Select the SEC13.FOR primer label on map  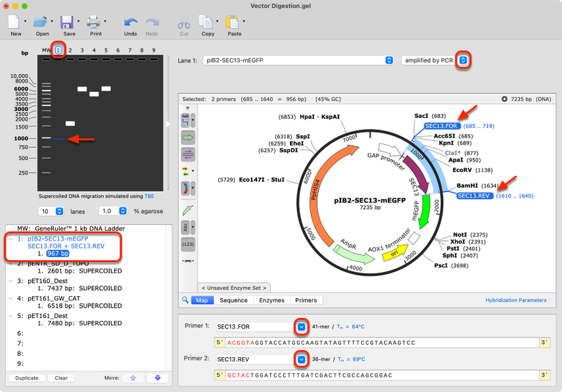point(441,126)
